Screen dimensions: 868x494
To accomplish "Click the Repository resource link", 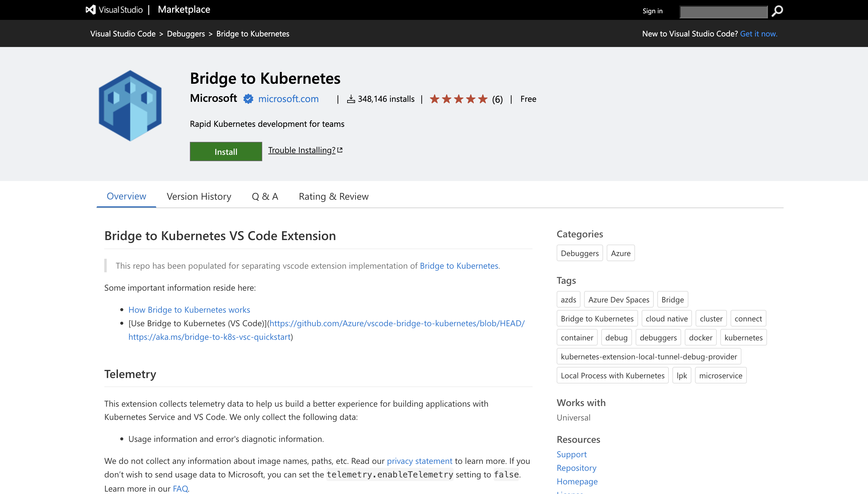I will 575,467.
